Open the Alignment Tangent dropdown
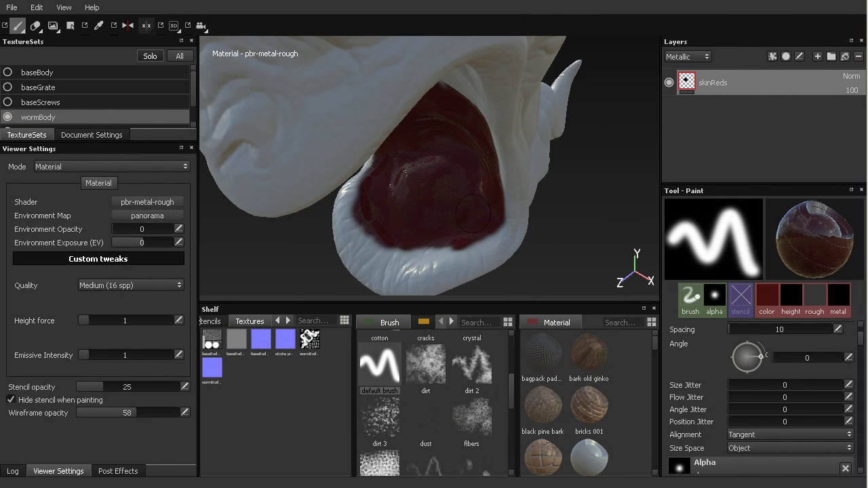 pyautogui.click(x=790, y=434)
